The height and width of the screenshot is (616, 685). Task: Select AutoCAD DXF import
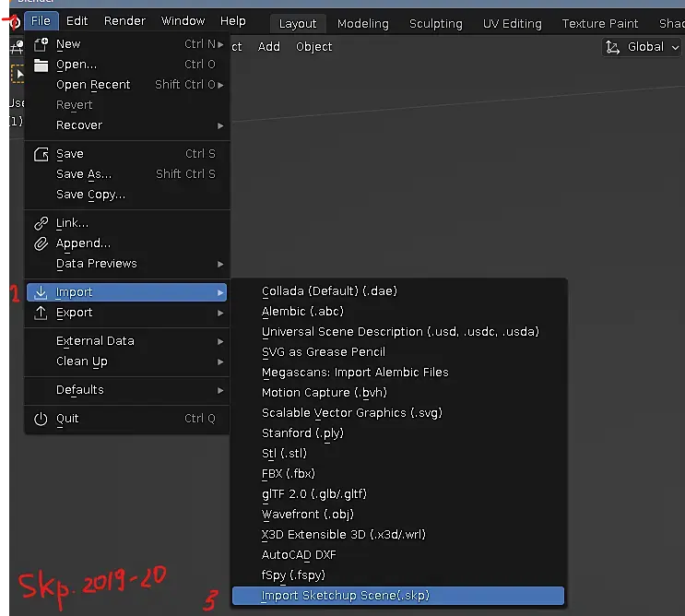(x=398, y=555)
